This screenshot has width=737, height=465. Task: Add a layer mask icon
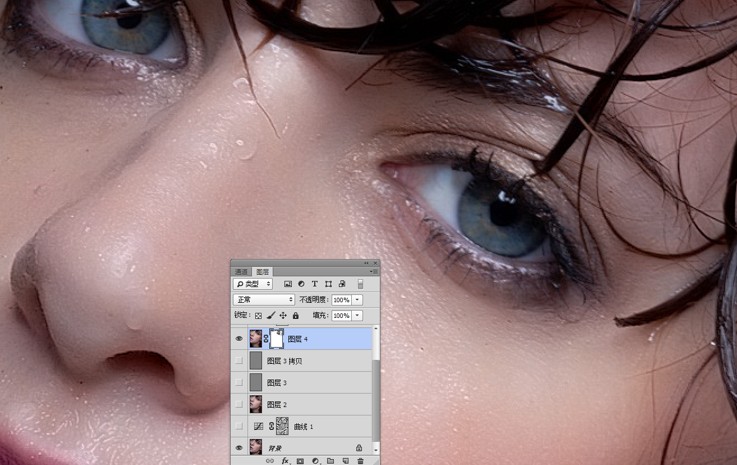(x=300, y=461)
